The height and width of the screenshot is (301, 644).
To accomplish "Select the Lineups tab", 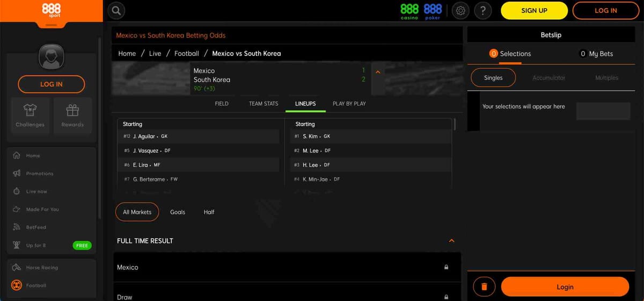I will pyautogui.click(x=305, y=103).
